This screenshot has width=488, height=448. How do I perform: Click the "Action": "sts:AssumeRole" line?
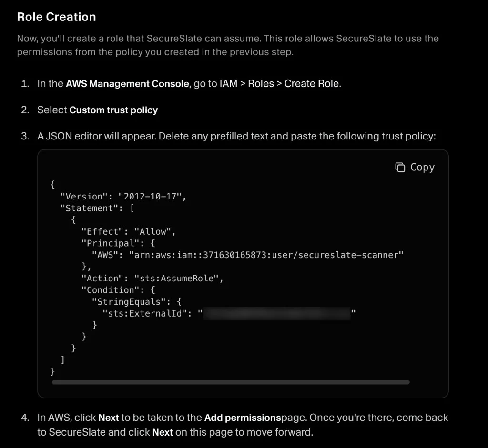click(x=152, y=278)
